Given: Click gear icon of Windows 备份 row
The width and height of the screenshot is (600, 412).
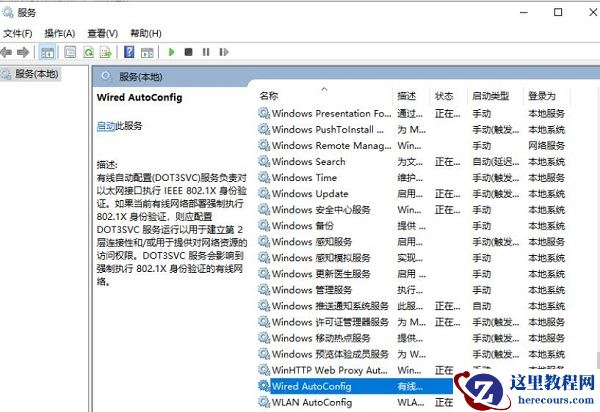Looking at the screenshot, I should pos(264,226).
